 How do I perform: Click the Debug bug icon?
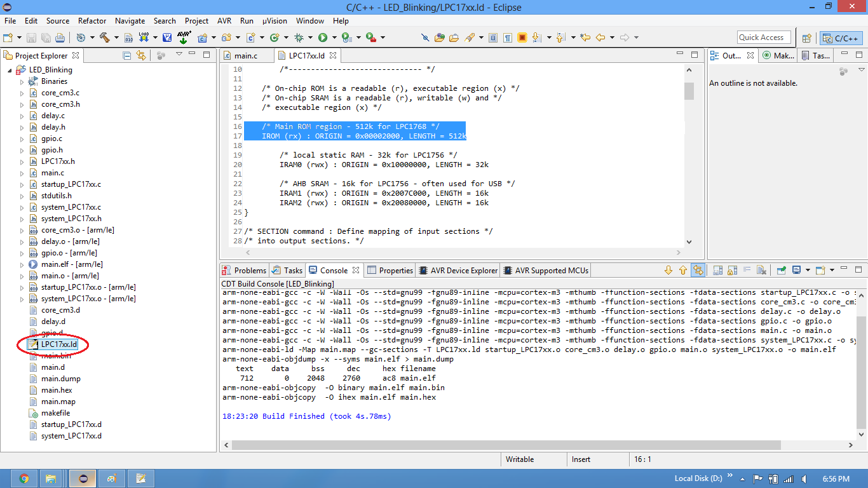[299, 37]
